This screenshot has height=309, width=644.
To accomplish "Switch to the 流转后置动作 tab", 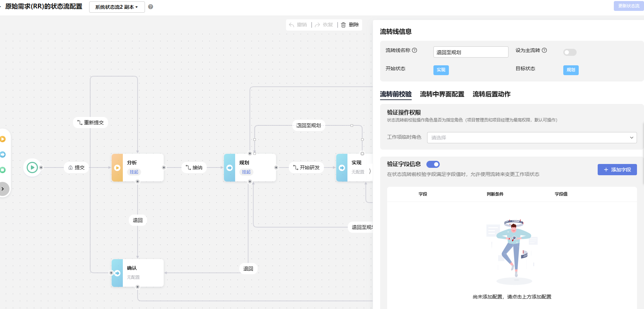I will pos(492,94).
